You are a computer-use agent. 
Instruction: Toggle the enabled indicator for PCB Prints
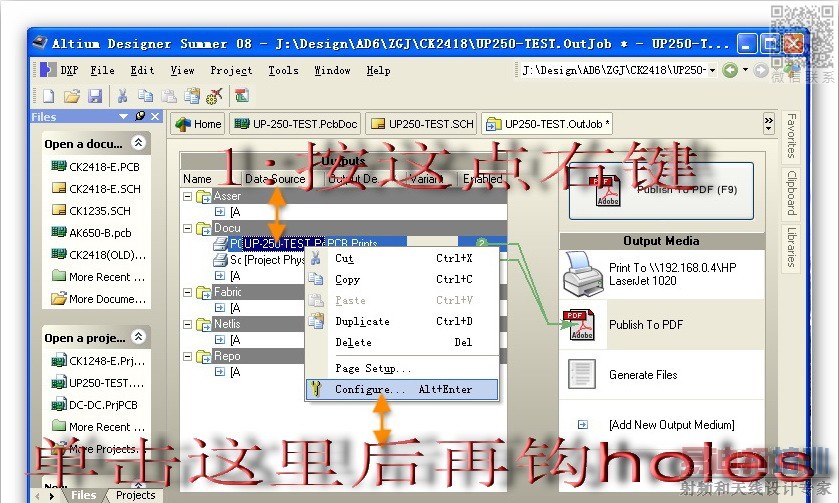[x=482, y=243]
